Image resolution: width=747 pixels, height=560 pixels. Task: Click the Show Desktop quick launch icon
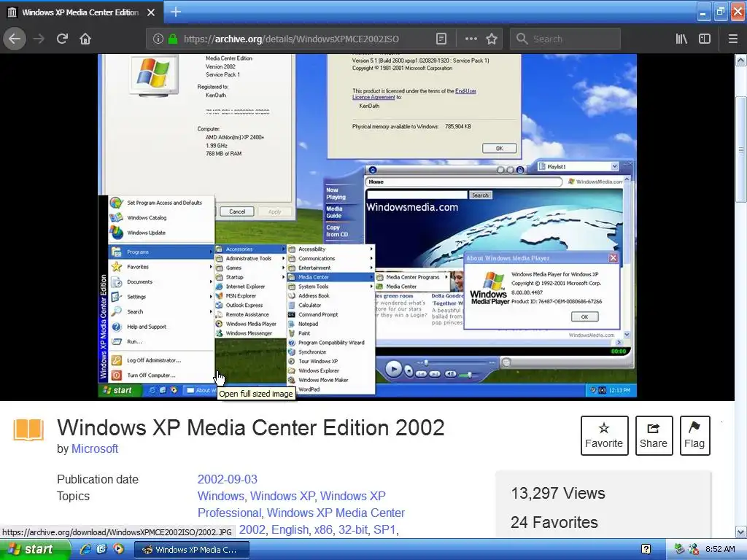pyautogui.click(x=101, y=550)
